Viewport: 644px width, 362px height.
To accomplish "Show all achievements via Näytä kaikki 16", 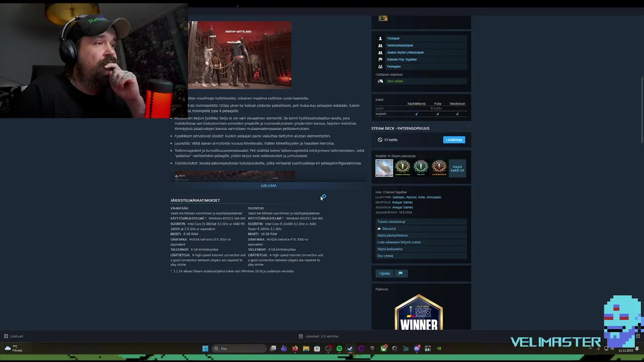I will (x=457, y=168).
